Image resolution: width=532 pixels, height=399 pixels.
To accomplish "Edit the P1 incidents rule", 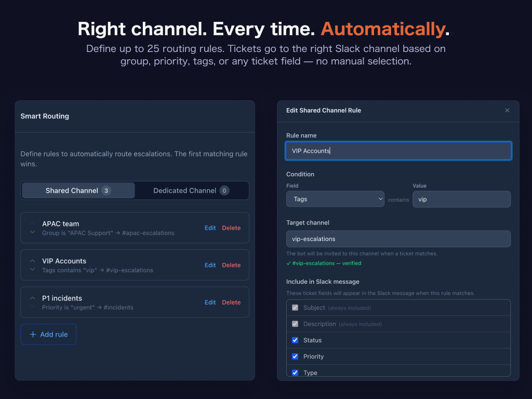I will tap(210, 302).
